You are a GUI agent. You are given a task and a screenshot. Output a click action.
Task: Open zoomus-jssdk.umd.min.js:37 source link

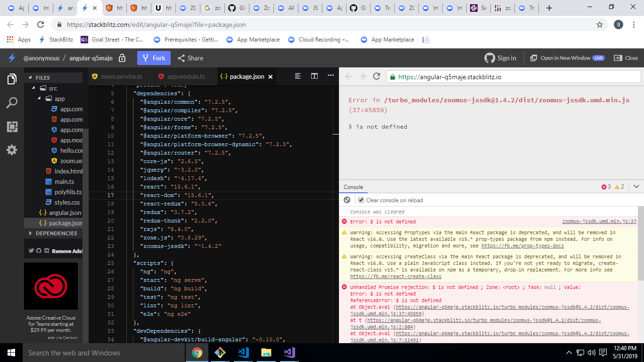click(x=599, y=222)
